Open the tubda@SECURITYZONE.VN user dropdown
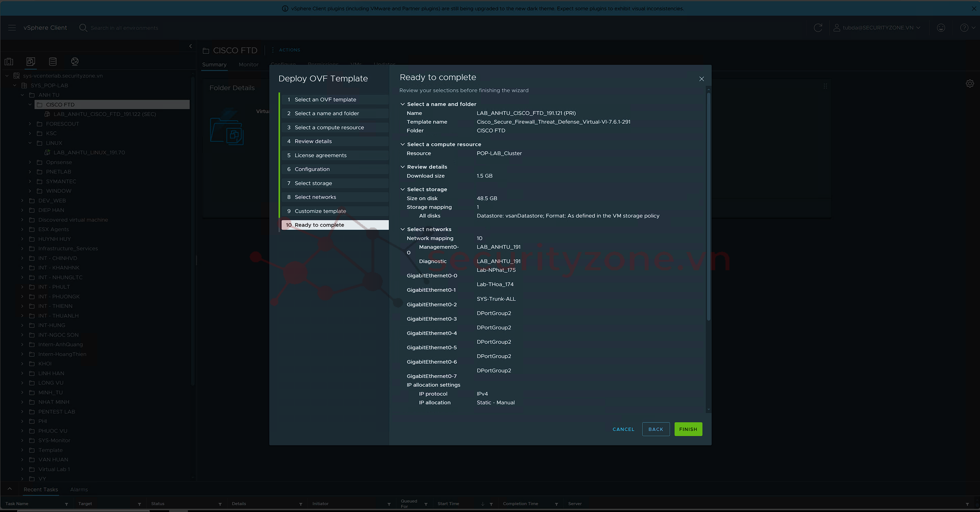980x512 pixels. [x=877, y=28]
